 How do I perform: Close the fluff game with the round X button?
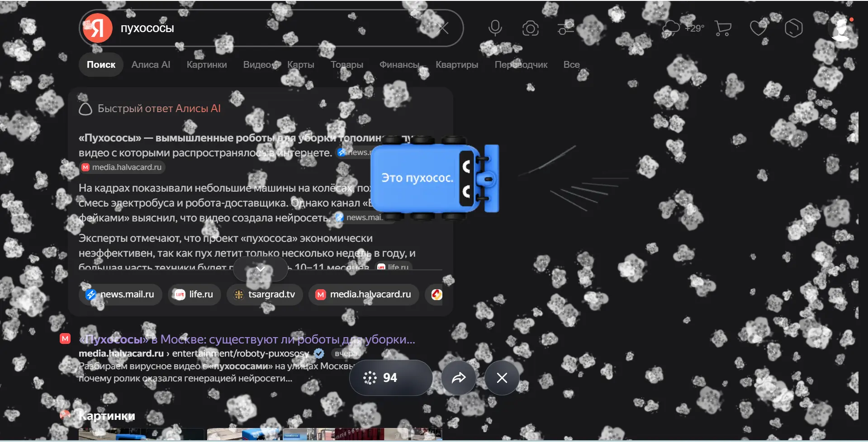pos(502,378)
